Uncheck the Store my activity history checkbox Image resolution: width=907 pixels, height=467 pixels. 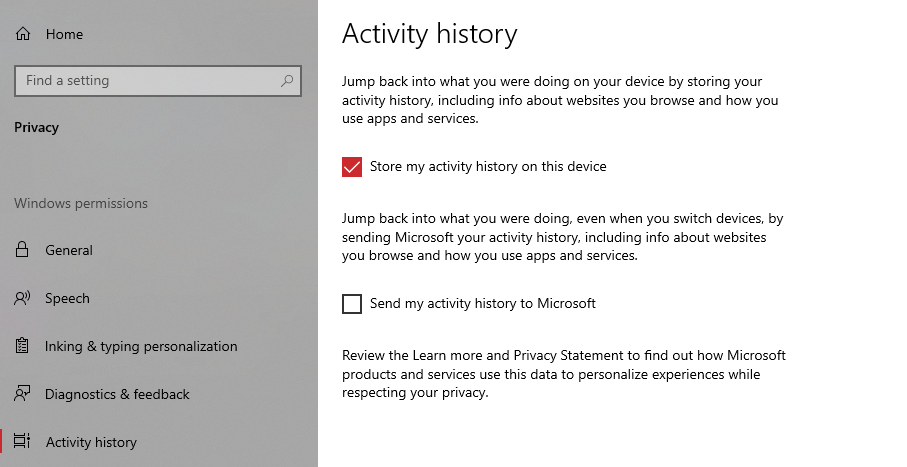pyautogui.click(x=352, y=167)
